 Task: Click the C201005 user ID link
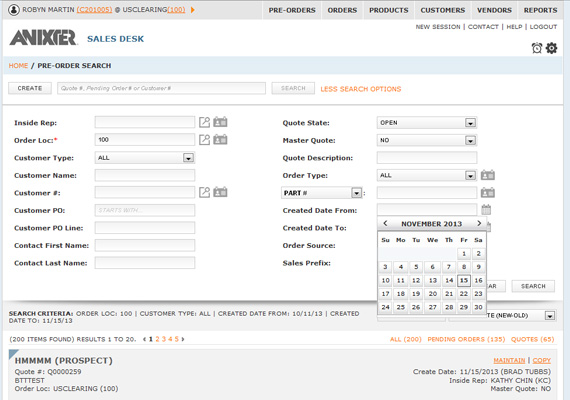click(95, 10)
